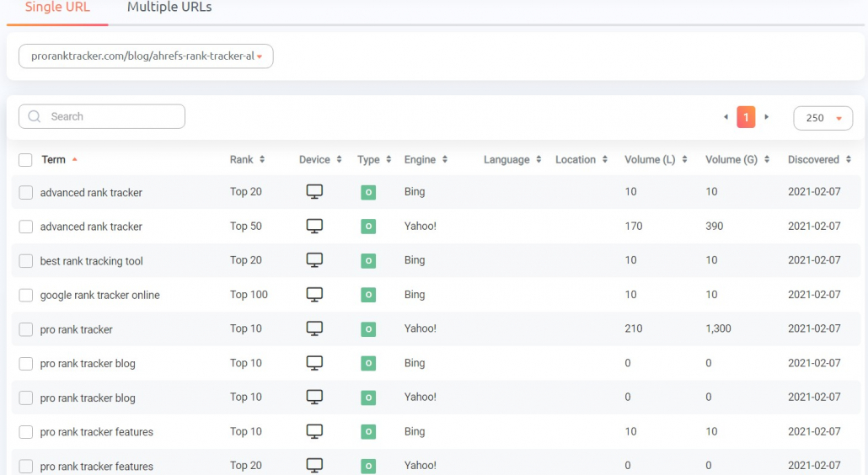Check the advanced rank tracker Yahoo! row
Viewport: 868px width, 475px height.
pos(25,227)
